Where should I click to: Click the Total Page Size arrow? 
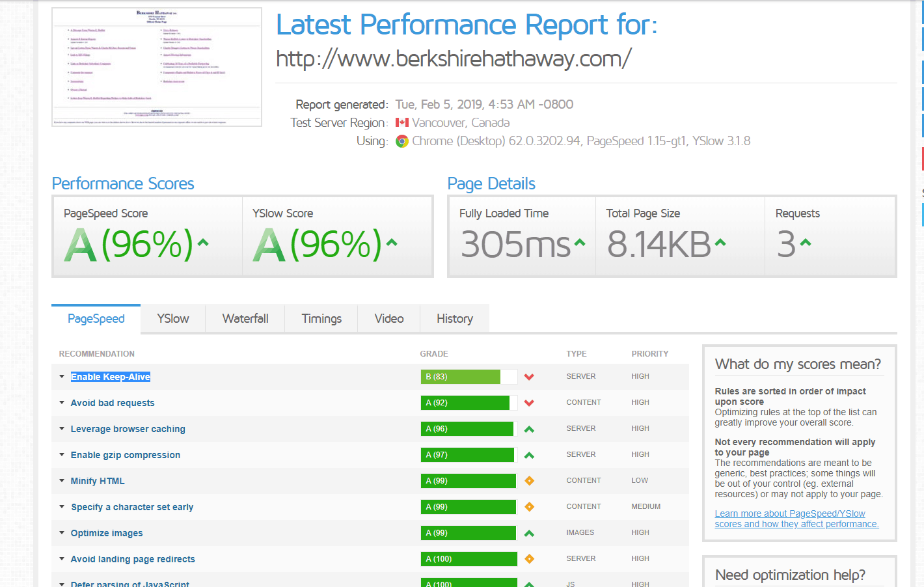coord(720,243)
